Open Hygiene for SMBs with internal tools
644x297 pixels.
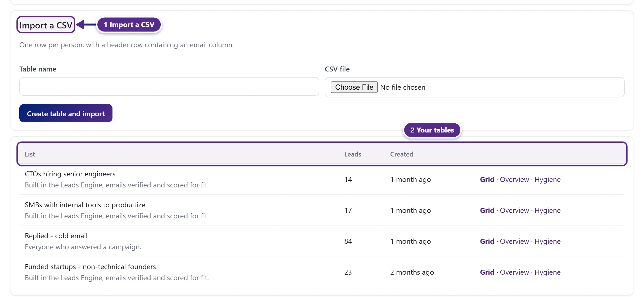coord(548,210)
